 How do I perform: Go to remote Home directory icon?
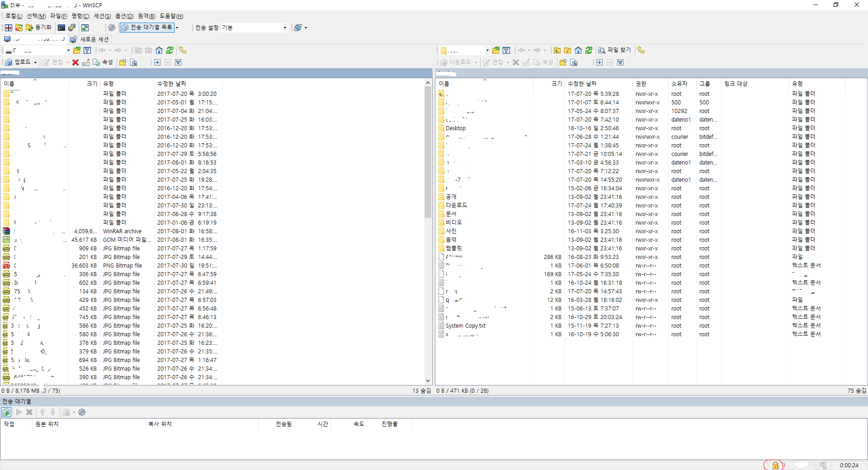click(x=578, y=50)
